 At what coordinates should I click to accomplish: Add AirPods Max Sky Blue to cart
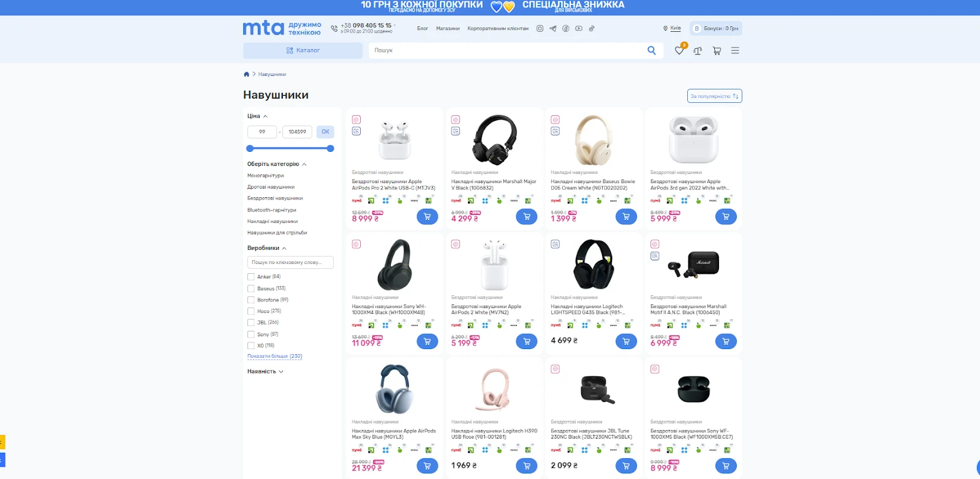(427, 466)
